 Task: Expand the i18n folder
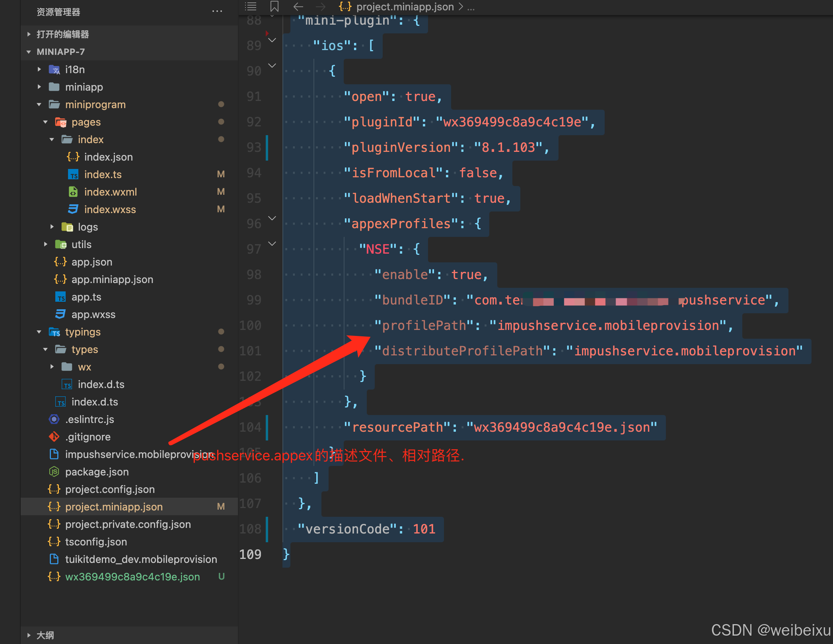(x=39, y=70)
